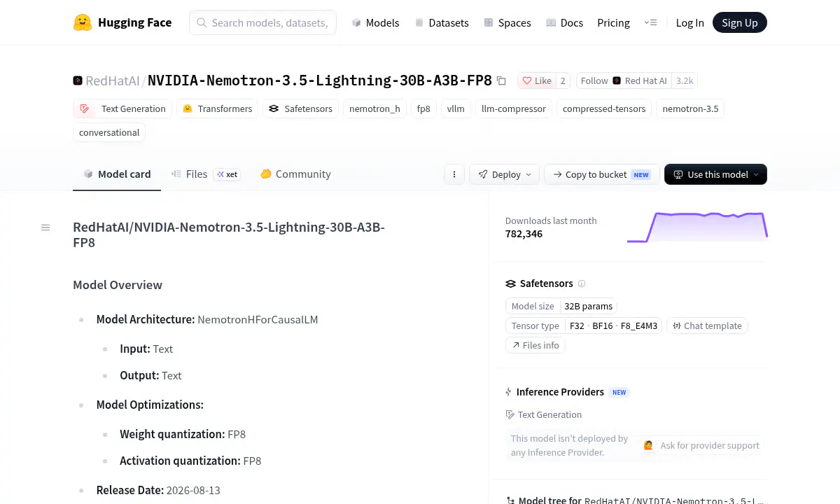Expand the more navigation menu icon
The width and height of the screenshot is (840, 504).
click(x=650, y=22)
